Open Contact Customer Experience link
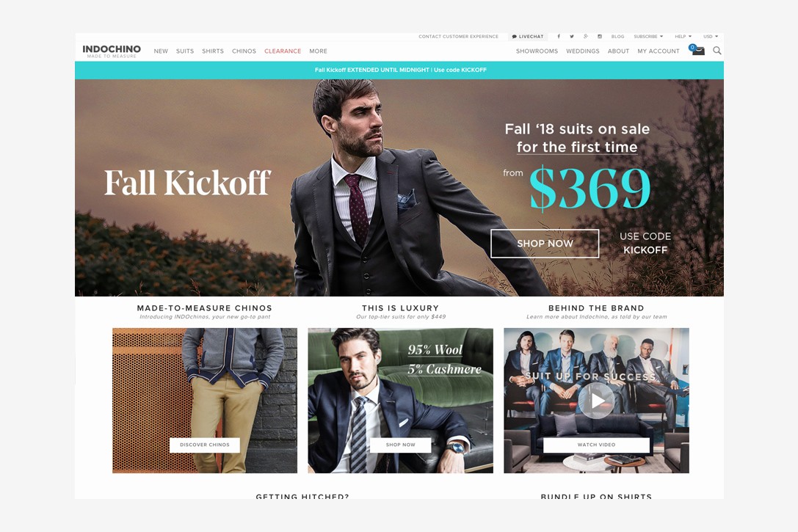The image size is (798, 532). 458,37
